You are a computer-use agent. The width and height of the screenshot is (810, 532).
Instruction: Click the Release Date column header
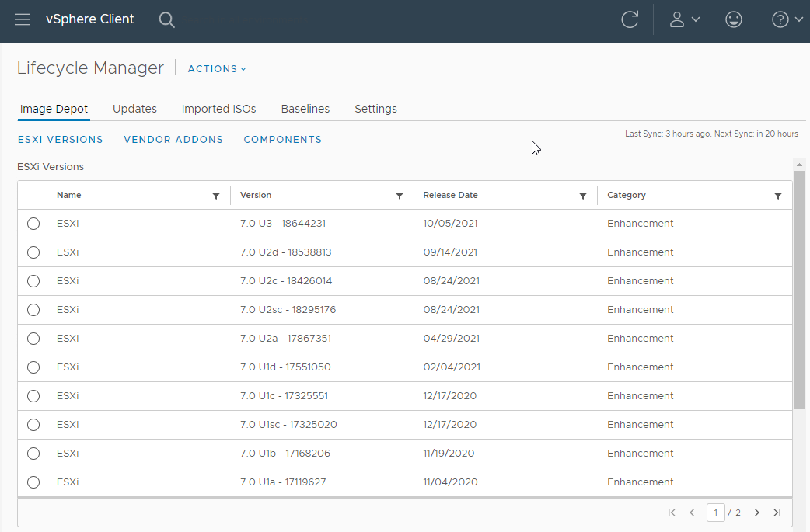tap(450, 195)
